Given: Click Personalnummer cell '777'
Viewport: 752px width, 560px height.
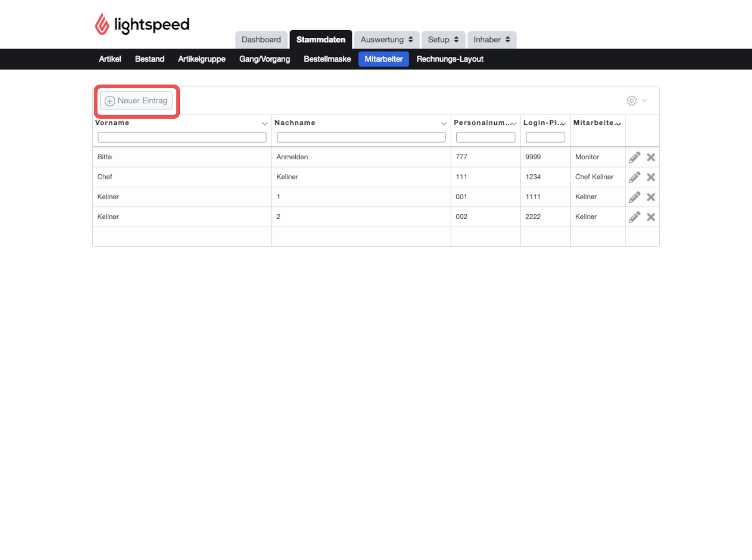Looking at the screenshot, I should [486, 157].
